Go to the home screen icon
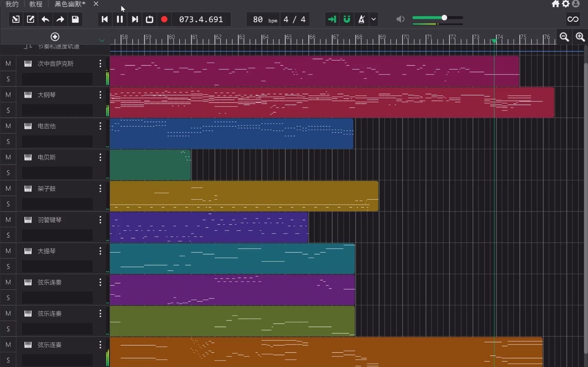The width and height of the screenshot is (588, 367). [556, 4]
